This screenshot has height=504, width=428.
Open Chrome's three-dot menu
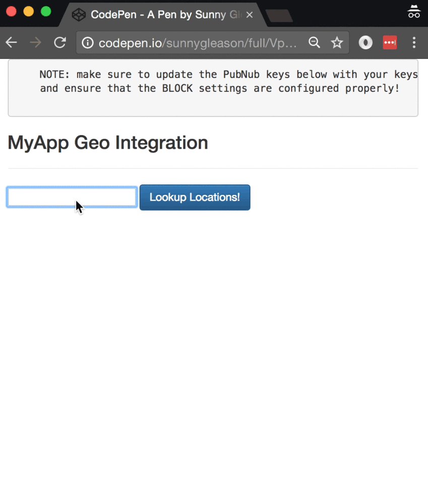click(414, 43)
